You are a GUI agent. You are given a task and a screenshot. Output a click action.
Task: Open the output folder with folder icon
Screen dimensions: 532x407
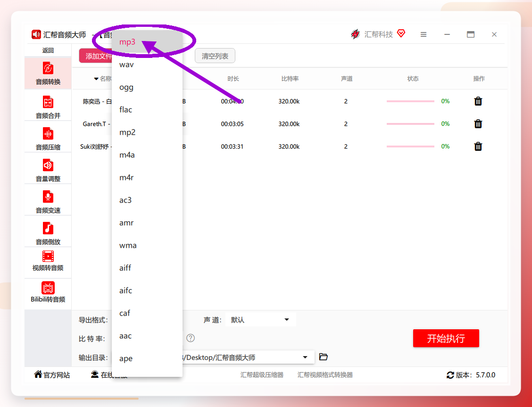[x=324, y=357]
